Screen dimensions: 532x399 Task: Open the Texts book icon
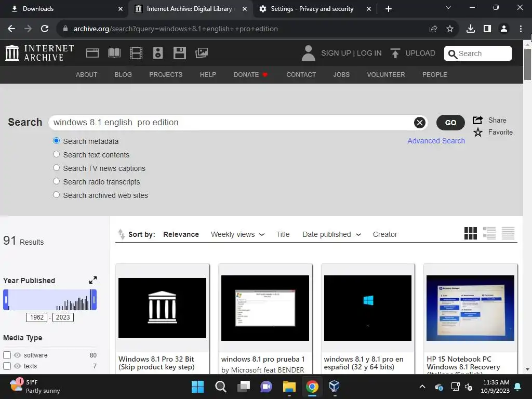[x=114, y=53]
